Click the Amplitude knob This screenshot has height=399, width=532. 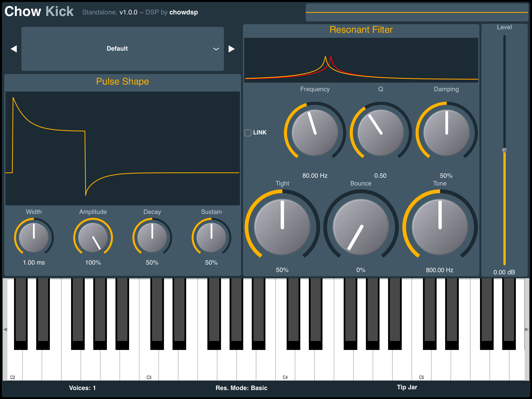[93, 237]
